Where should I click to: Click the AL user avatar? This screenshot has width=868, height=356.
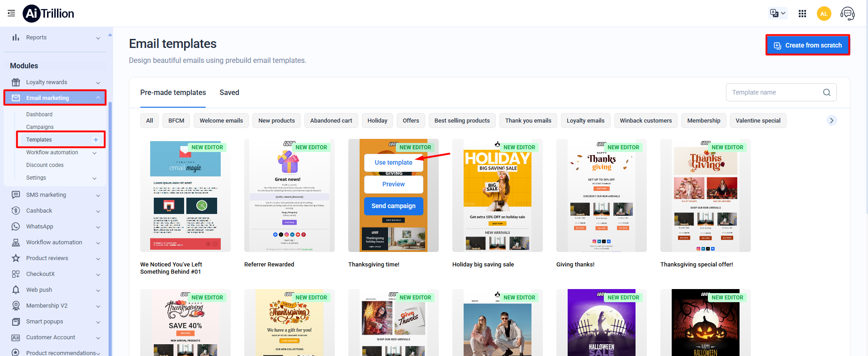(824, 14)
